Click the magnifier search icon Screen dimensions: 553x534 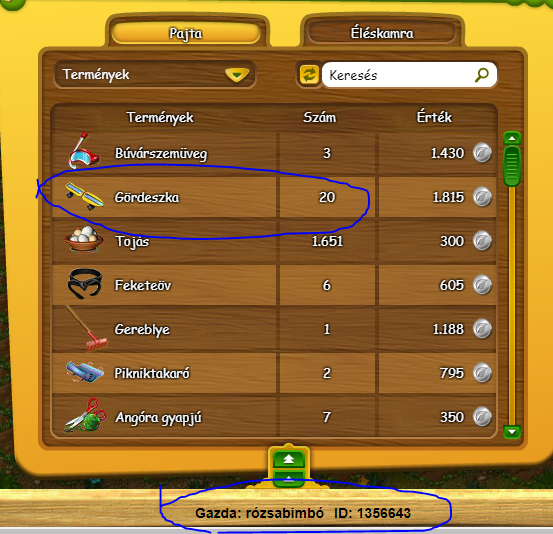[482, 75]
